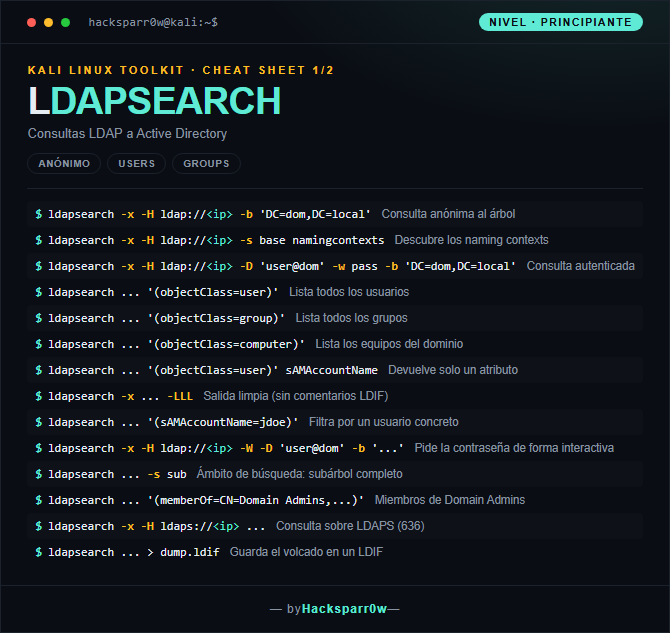Click the LDAPSEARCH title
670x633 pixels.
[155, 101]
